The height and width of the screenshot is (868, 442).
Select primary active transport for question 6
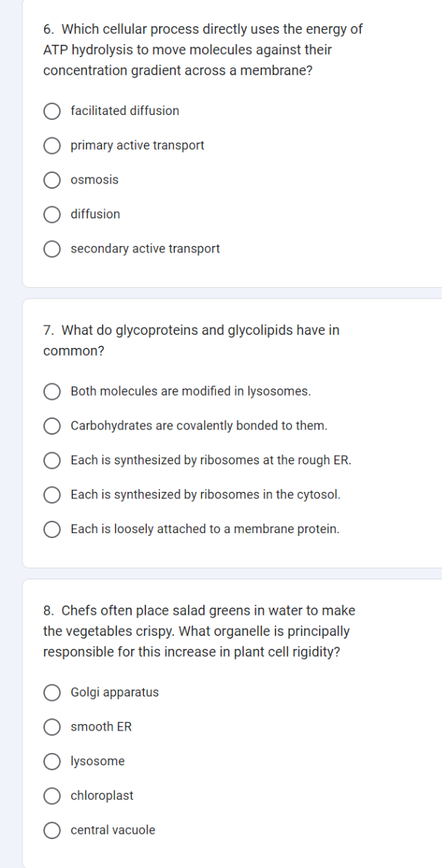pos(51,145)
